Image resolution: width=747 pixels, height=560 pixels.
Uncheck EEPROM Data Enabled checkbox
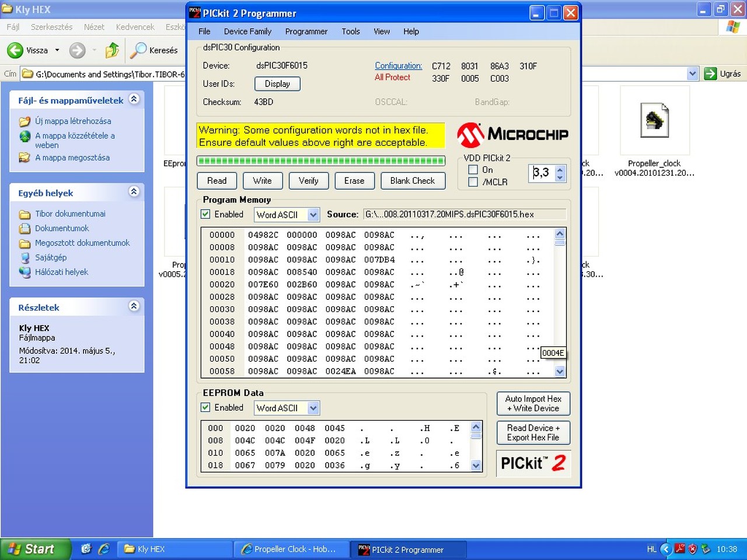(205, 408)
